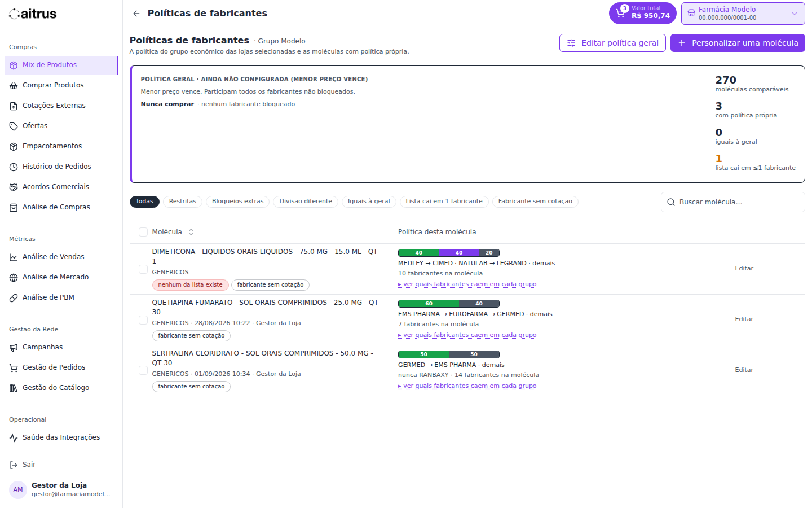This screenshot has width=812, height=508.
Task: Click the Empacotamentos box icon
Action: click(14, 147)
